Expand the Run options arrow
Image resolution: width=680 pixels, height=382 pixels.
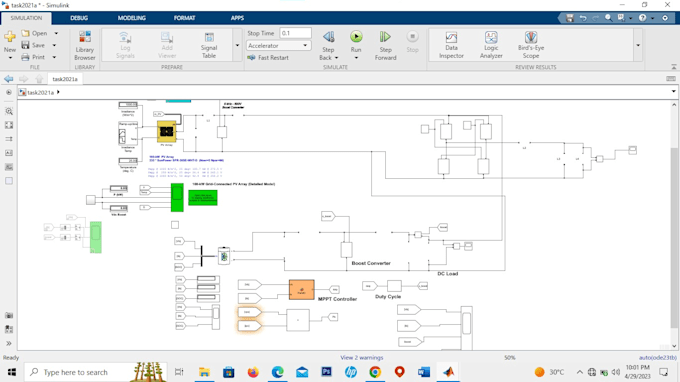pyautogui.click(x=356, y=58)
